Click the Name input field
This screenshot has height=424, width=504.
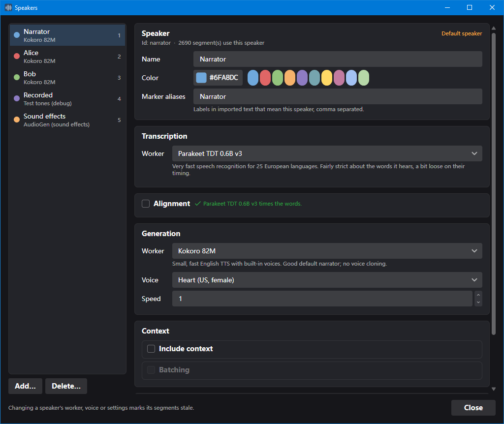[x=338, y=59]
